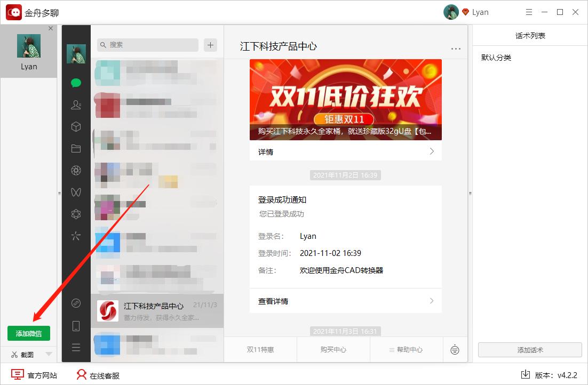The width and height of the screenshot is (588, 385).
Task: Close the Lyan account panel
Action: point(51,28)
